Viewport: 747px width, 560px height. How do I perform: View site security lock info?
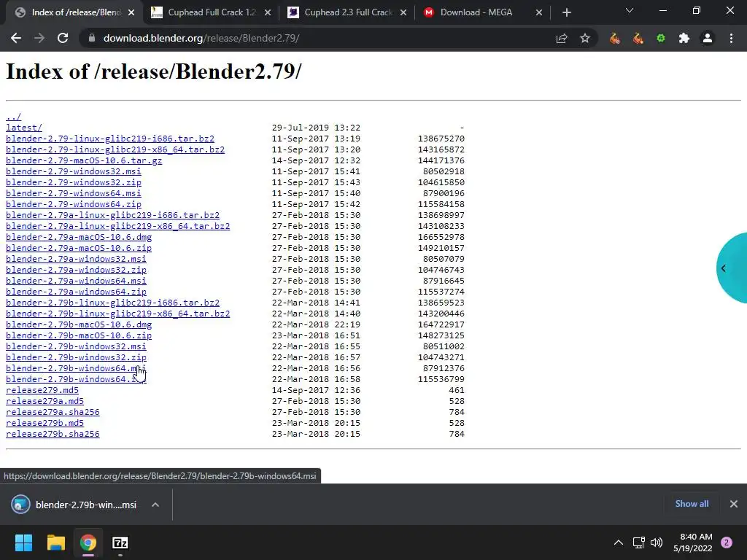(91, 38)
